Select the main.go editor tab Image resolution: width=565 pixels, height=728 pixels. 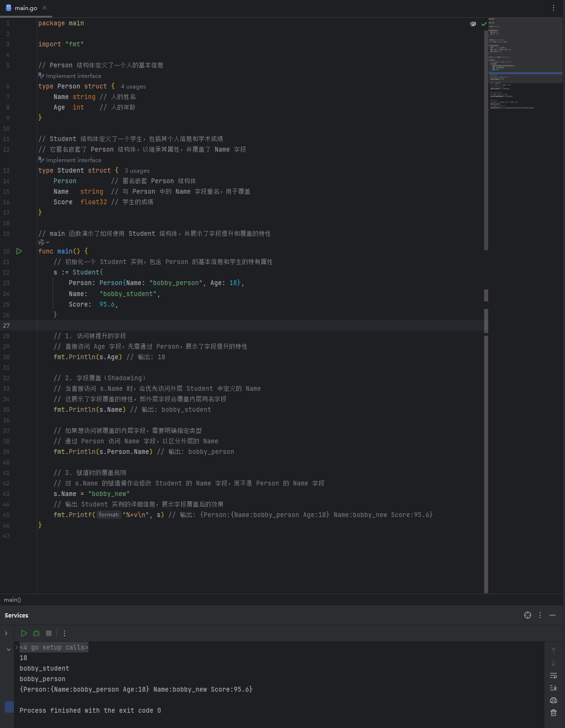tap(26, 8)
